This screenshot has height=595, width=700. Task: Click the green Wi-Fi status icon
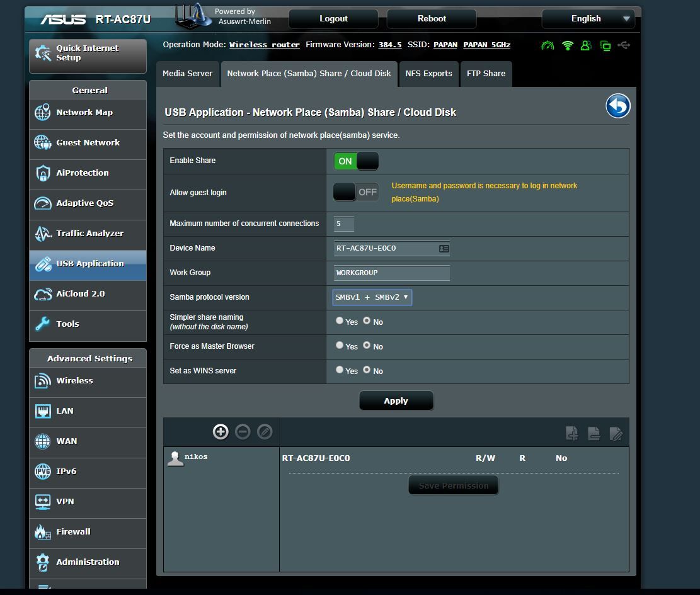click(x=568, y=45)
